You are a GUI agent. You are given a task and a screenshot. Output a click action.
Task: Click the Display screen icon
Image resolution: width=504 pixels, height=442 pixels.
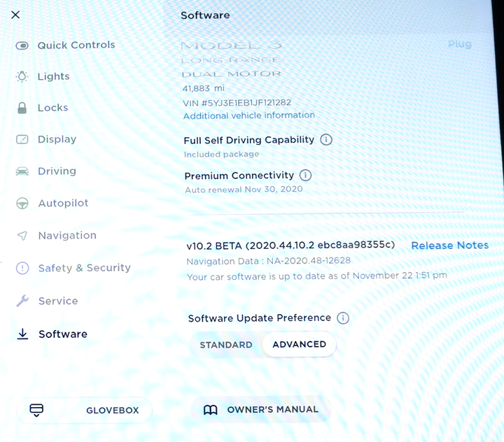(22, 139)
